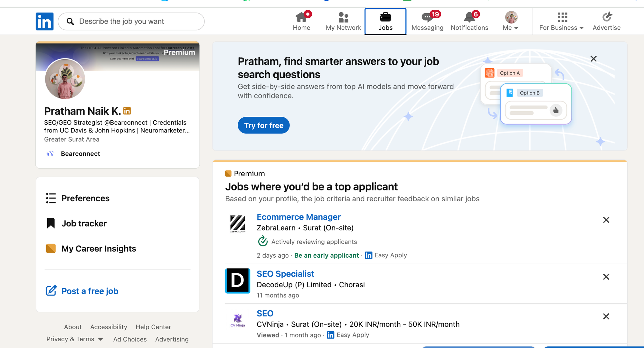The height and width of the screenshot is (348, 644).
Task: Click the thumbs-up icon in promo
Action: [556, 110]
